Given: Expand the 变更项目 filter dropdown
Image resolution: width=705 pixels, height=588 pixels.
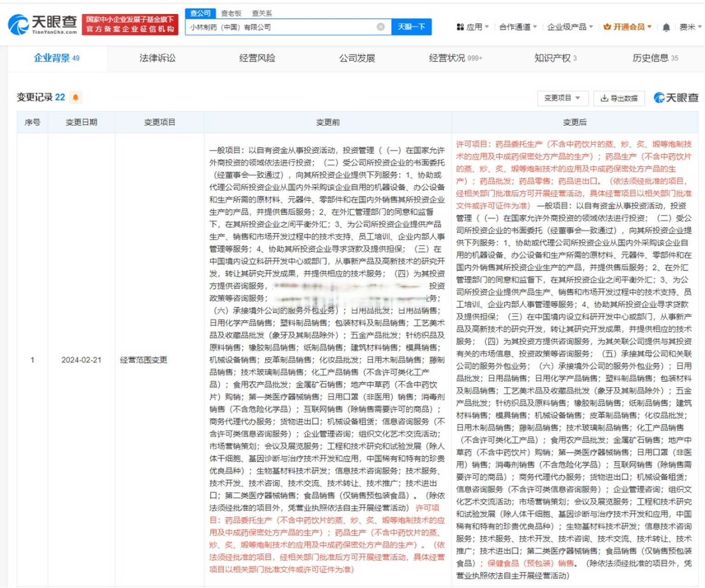Looking at the screenshot, I should (x=562, y=98).
